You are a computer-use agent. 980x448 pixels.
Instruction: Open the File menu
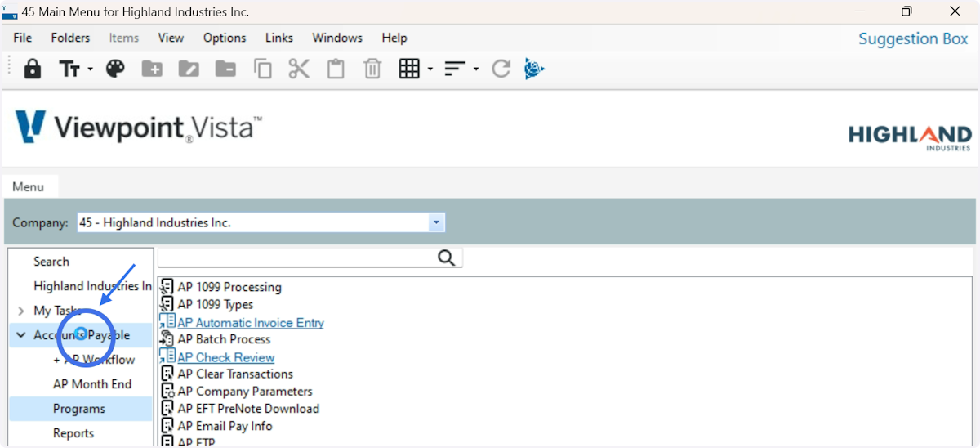coord(23,38)
